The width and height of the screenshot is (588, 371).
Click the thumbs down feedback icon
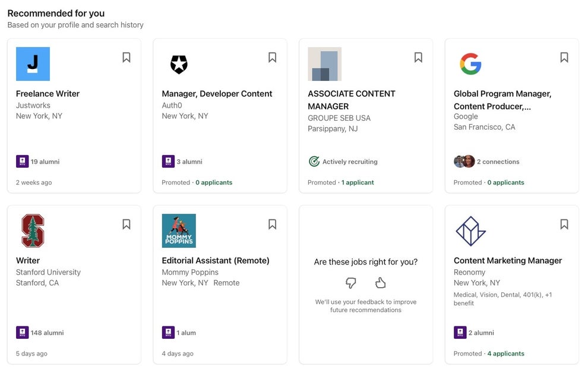pos(351,282)
